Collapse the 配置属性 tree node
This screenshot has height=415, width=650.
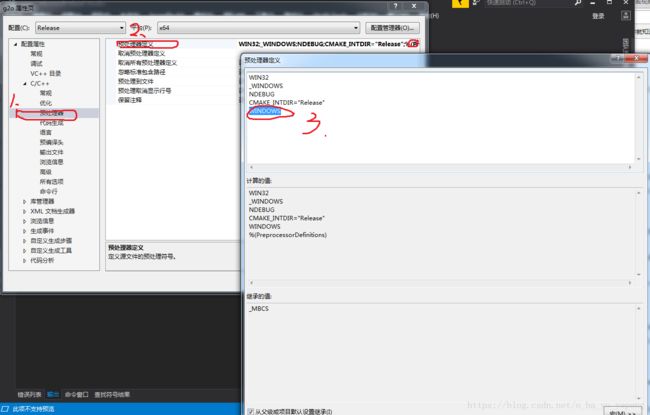tap(16, 44)
